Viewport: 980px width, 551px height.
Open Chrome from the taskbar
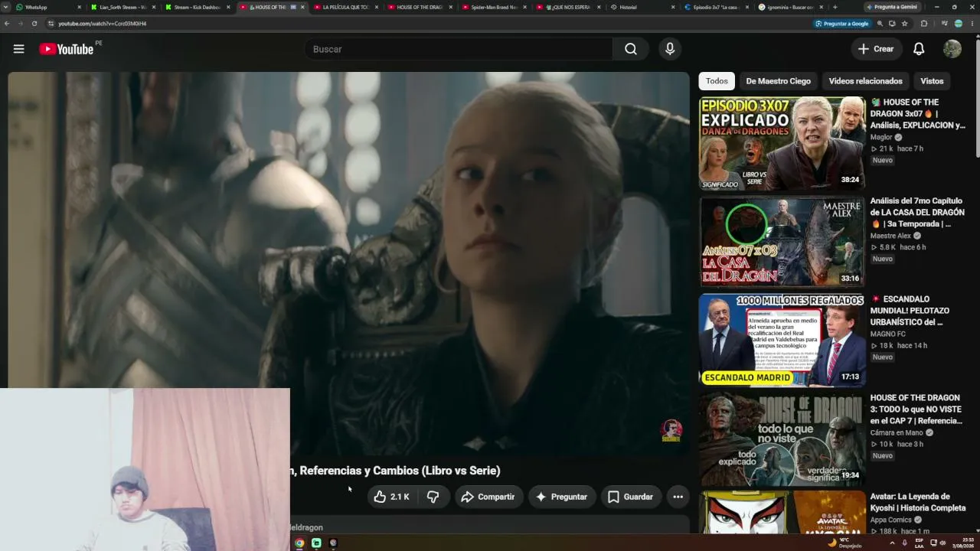(299, 543)
